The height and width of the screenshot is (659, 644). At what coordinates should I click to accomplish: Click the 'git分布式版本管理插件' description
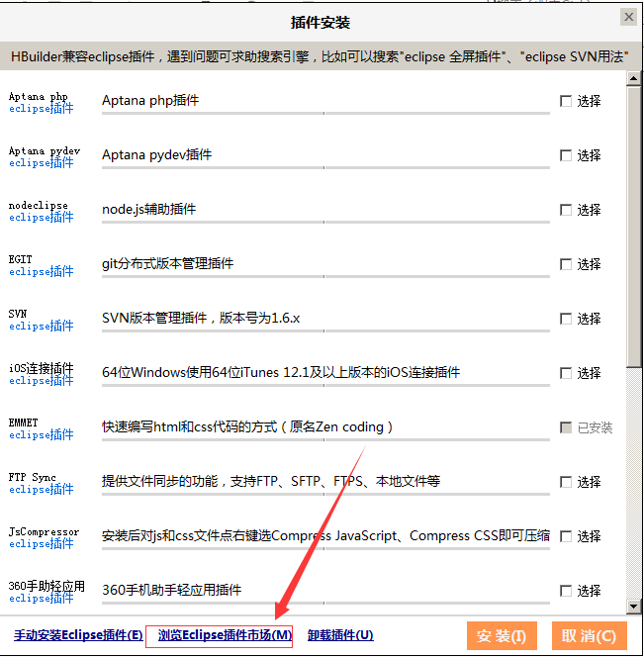(167, 263)
